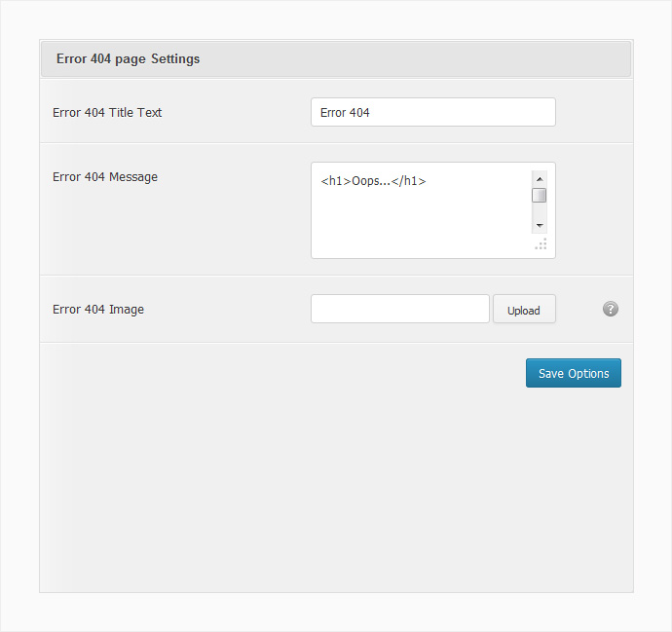The image size is (672, 632).
Task: Click the 'Error 404' text inside title field
Action: 345,113
